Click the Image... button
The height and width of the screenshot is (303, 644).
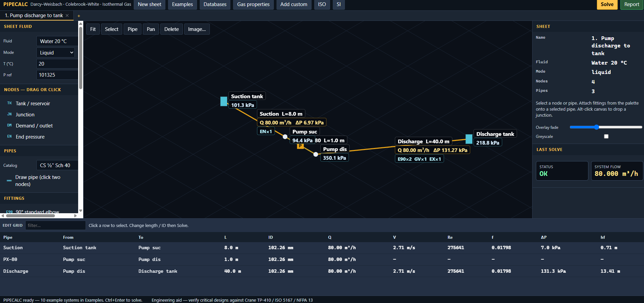197,29
